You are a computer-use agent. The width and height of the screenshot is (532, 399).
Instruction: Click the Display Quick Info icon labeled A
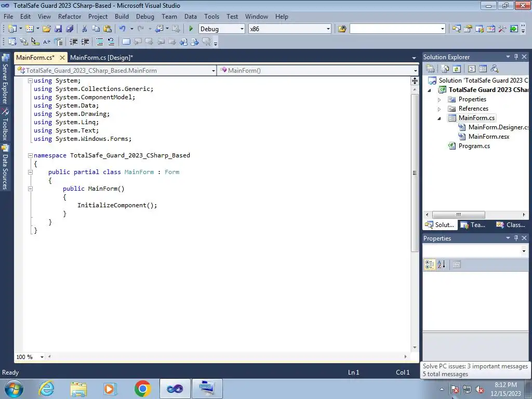tap(46, 42)
